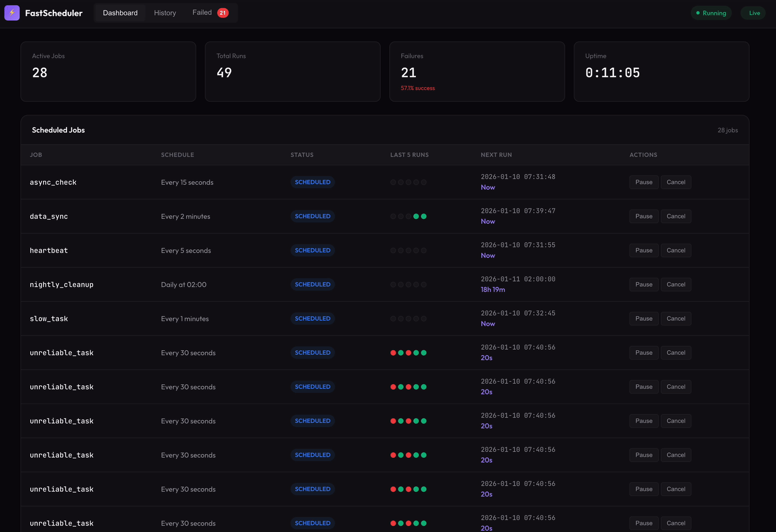Viewport: 776px width, 532px height.
Task: Click the ACTIONS column header
Action: (x=643, y=155)
